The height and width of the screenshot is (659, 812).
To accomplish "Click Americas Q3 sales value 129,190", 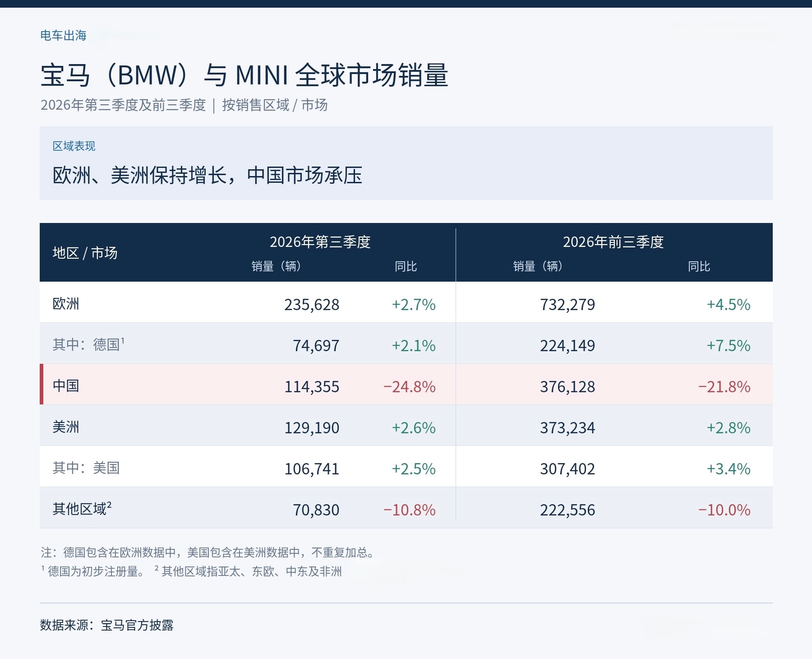I will (x=312, y=428).
